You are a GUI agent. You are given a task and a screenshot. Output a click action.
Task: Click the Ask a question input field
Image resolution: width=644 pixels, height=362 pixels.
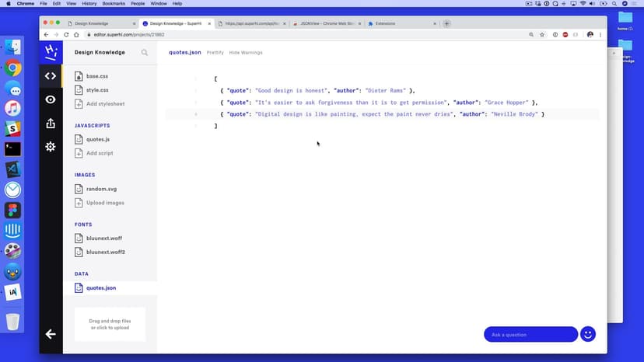[530, 334]
